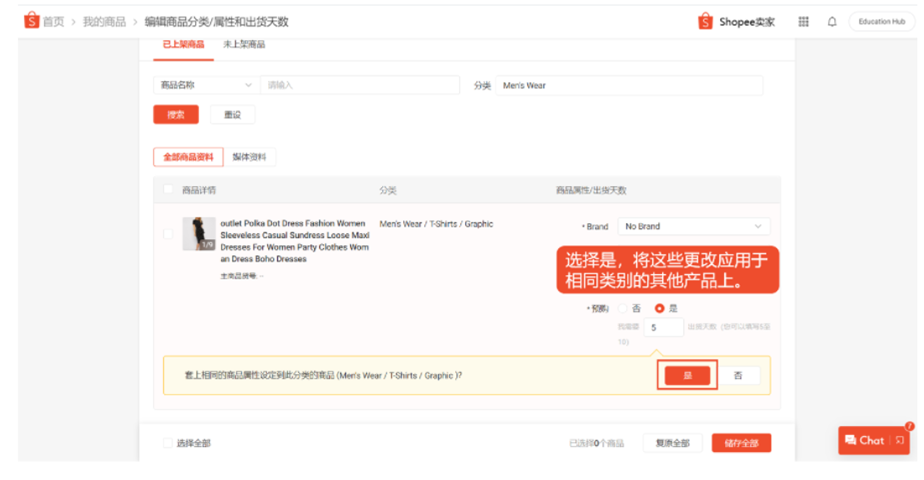This screenshot has width=924, height=480.
Task: Click the 储存全部 save all button
Action: pyautogui.click(x=741, y=443)
